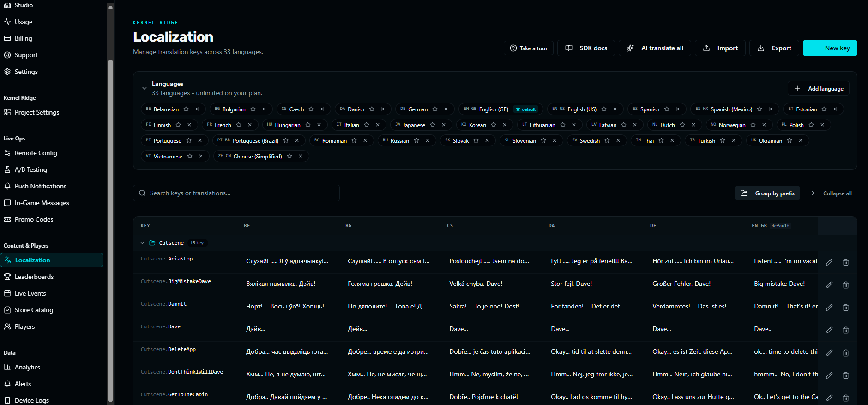The height and width of the screenshot is (405, 868).
Task: Delete the Cutscene.AriaStop key with trash icon
Action: point(846,262)
